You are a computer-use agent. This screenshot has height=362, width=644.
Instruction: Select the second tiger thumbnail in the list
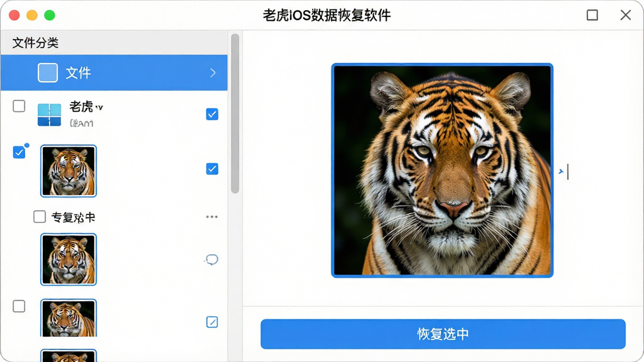[69, 260]
